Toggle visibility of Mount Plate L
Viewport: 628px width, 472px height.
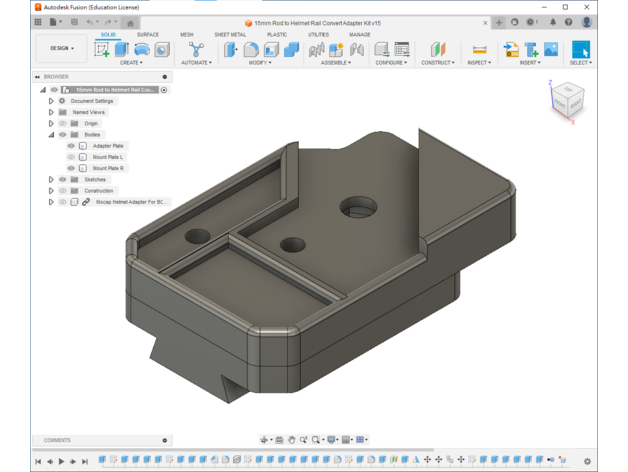click(71, 157)
